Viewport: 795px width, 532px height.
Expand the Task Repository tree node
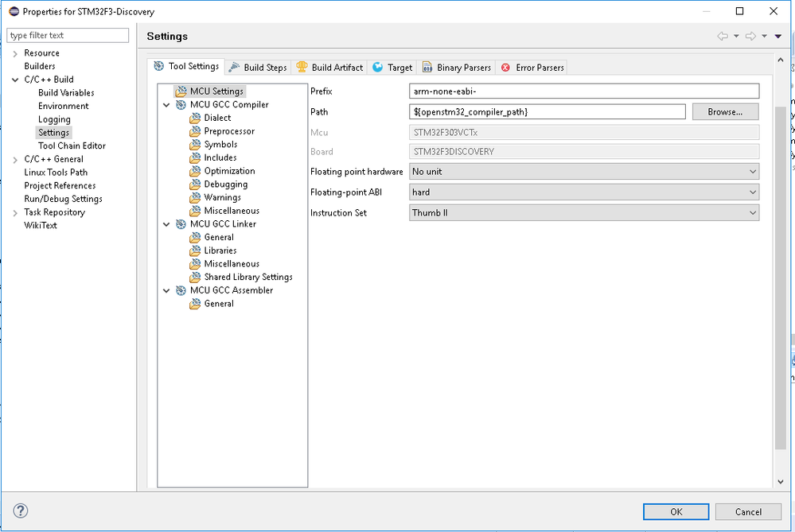(x=15, y=212)
